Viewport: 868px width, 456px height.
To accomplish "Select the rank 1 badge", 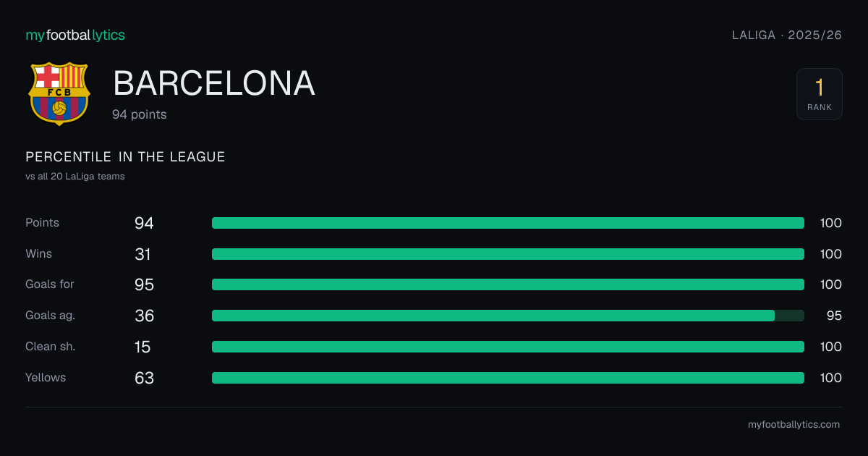I will 820,94.
